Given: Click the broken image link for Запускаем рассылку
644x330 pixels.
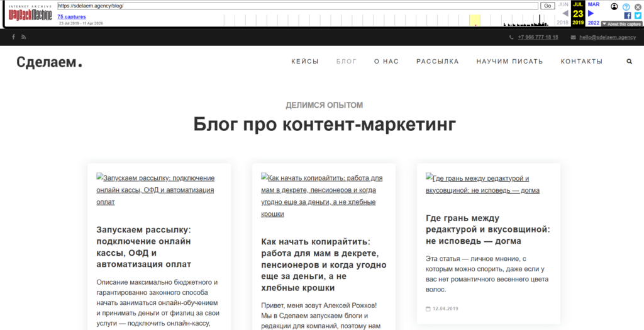Looking at the screenshot, I should click(156, 190).
